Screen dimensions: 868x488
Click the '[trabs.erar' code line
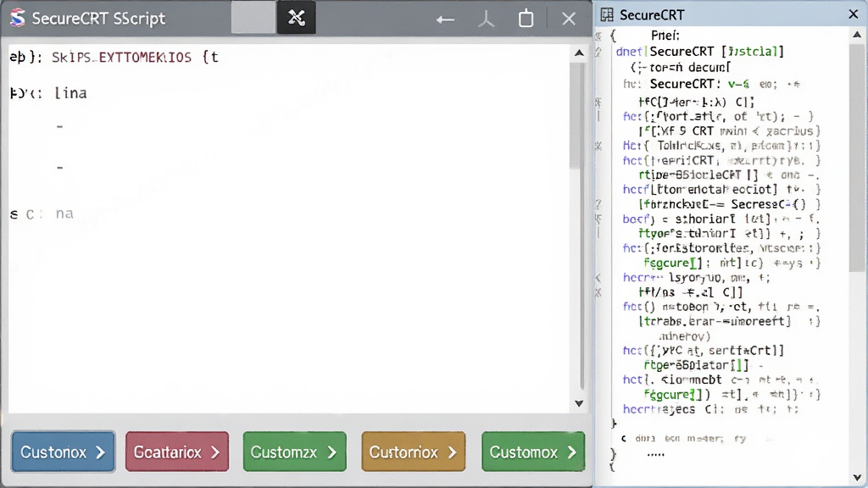tap(729, 321)
